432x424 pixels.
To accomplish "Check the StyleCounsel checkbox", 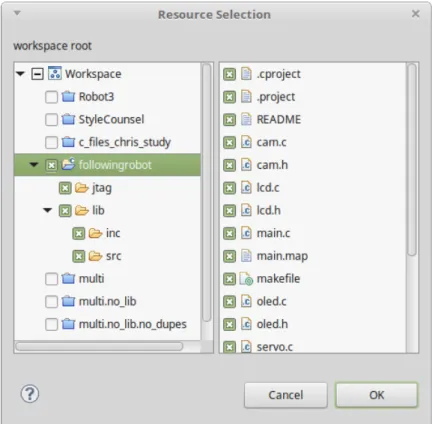I will (x=51, y=120).
